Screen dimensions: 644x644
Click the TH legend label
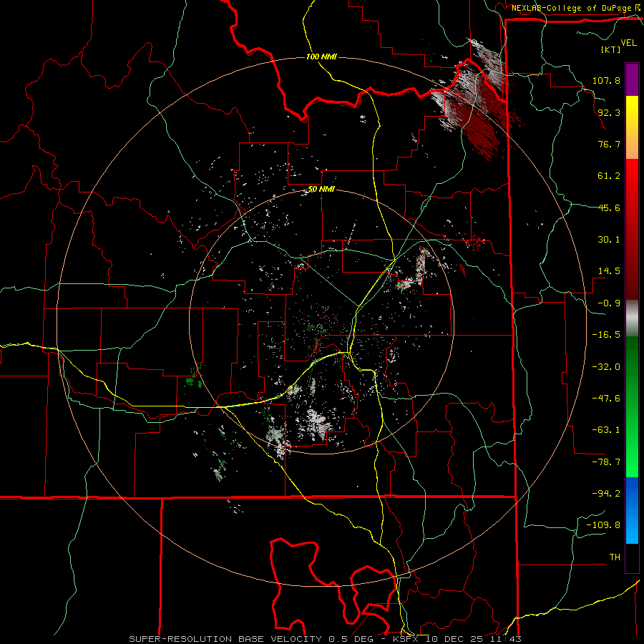615,557
